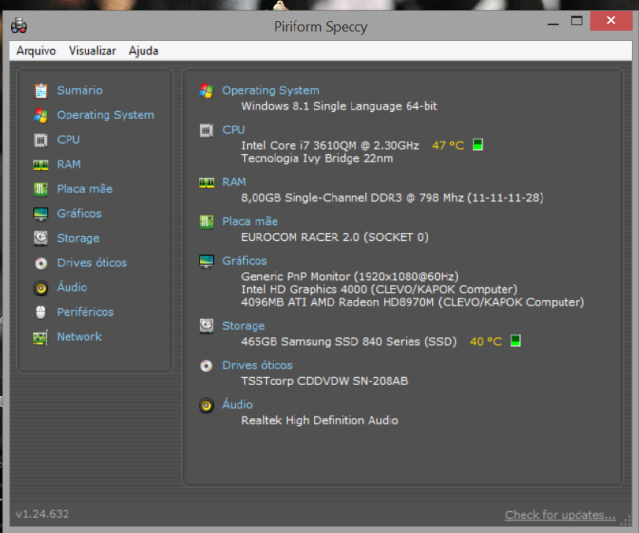639x533 pixels.
Task: Click the RAM heading in summary
Action: point(234,182)
